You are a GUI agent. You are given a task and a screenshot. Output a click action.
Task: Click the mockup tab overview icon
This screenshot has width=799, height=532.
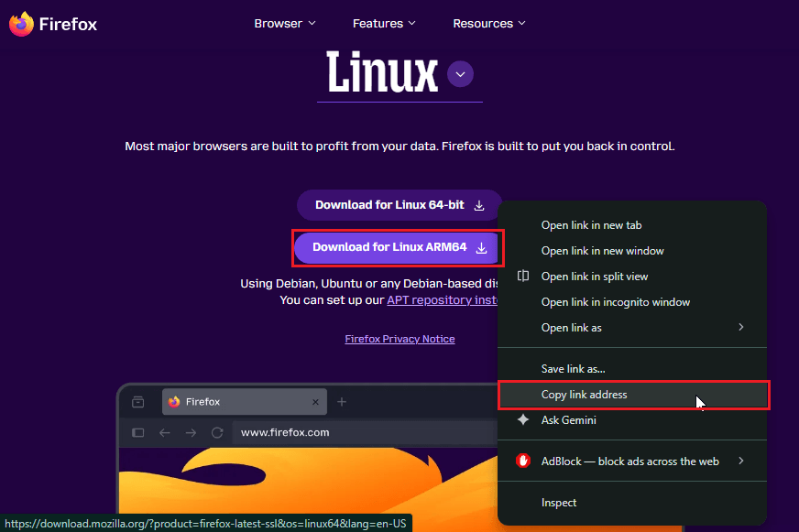pyautogui.click(x=138, y=402)
